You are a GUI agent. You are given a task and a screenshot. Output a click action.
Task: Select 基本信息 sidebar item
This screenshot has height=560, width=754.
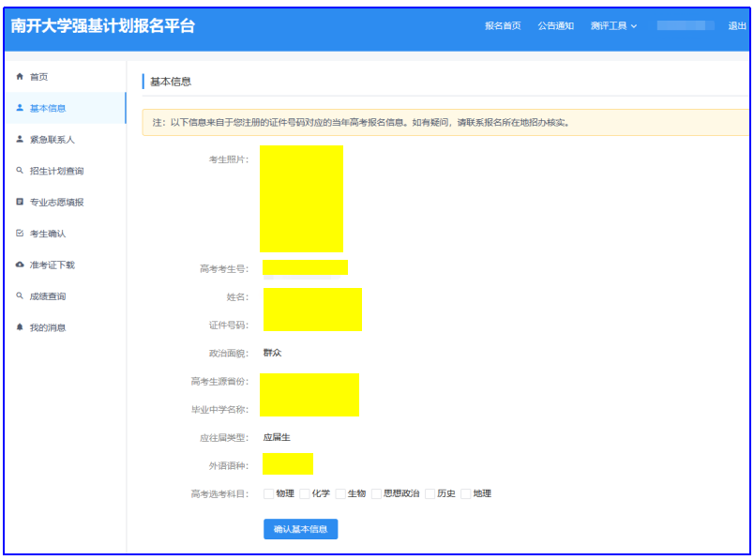point(65,108)
